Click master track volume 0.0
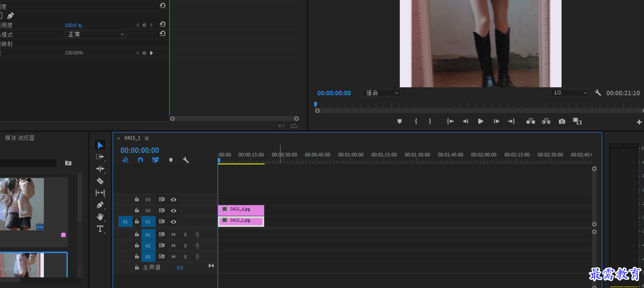 point(180,268)
